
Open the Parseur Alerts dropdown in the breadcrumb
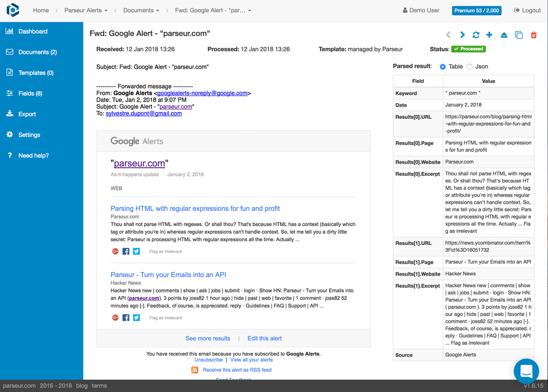click(x=86, y=10)
